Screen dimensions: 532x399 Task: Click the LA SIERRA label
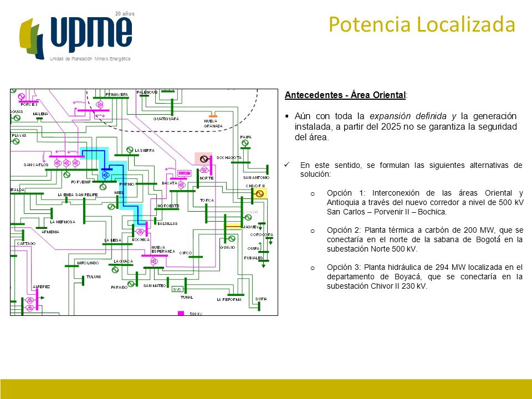[145, 150]
